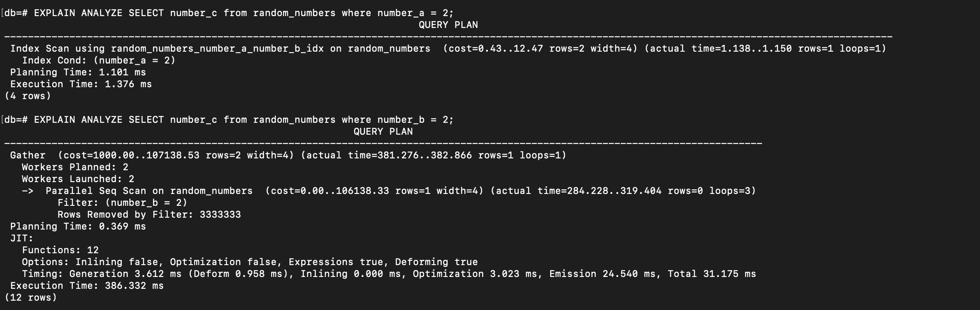Click the (4 rows) result footer
980x310 pixels.
click(28, 96)
